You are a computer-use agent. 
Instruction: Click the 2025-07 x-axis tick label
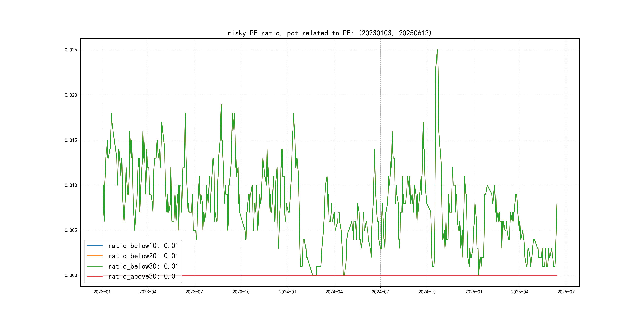point(566,292)
